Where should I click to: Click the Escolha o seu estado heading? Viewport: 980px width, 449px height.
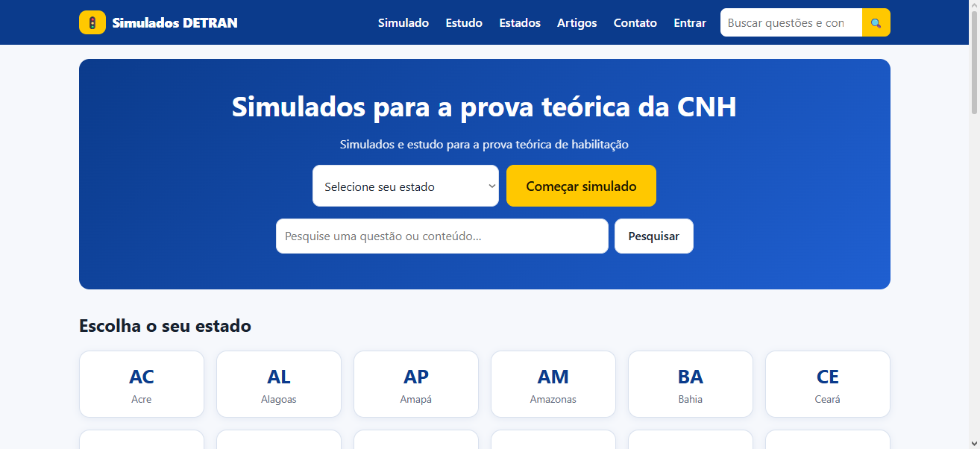click(165, 326)
